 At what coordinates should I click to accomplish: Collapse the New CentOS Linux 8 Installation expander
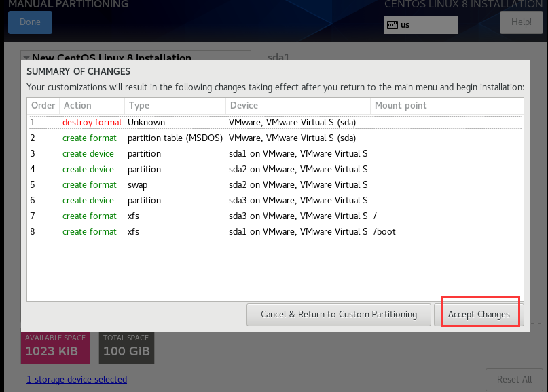click(x=26, y=58)
